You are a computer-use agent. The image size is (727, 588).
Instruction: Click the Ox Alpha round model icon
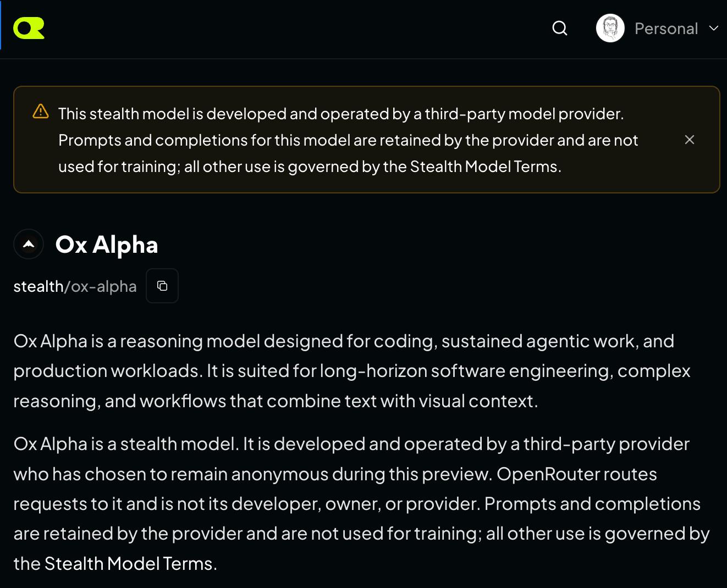(29, 244)
